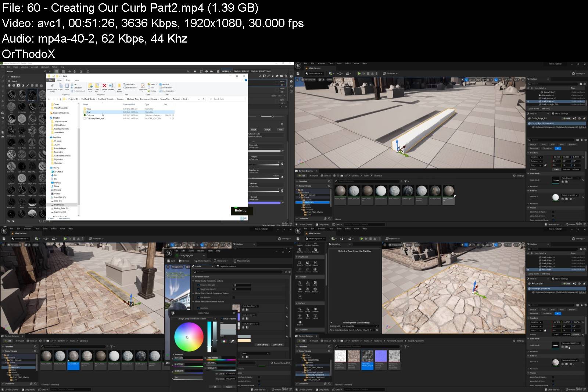Toggle Ignore Radial Impulse in Curb_Edge_01 details
The width and height of the screenshot is (588, 392).
point(553,212)
